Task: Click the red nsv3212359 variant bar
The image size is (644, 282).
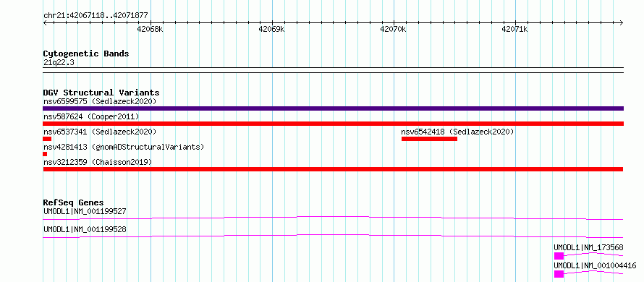Action: [333, 169]
